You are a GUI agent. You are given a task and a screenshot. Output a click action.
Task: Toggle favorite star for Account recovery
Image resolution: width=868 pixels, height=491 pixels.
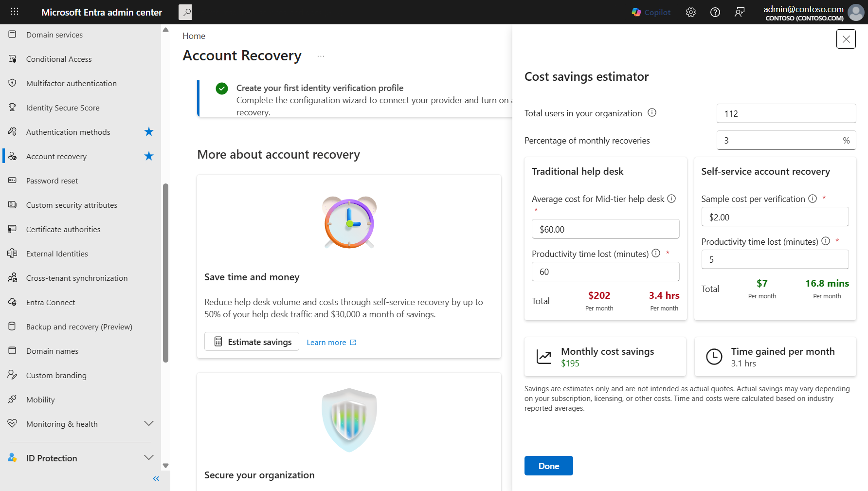click(149, 156)
